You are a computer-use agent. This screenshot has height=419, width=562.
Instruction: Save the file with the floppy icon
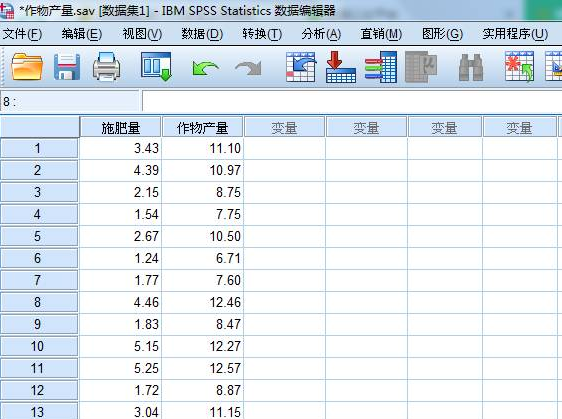(x=67, y=67)
